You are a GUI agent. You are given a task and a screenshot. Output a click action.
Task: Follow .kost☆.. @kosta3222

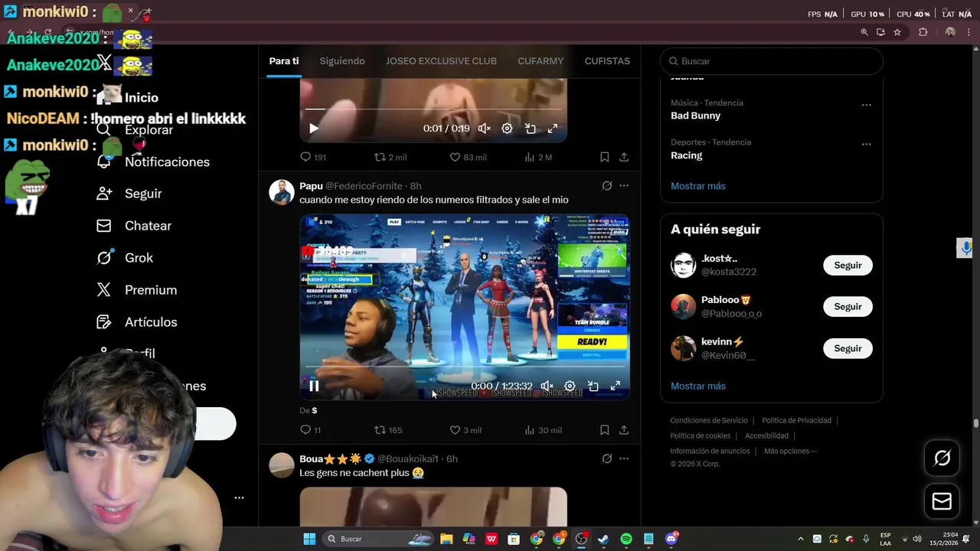pos(848,265)
